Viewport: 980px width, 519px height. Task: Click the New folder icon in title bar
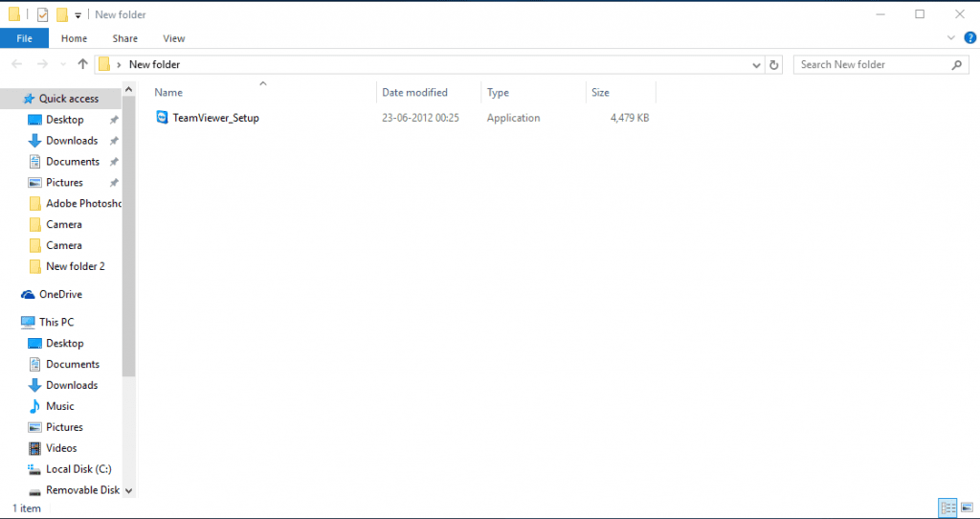point(62,14)
